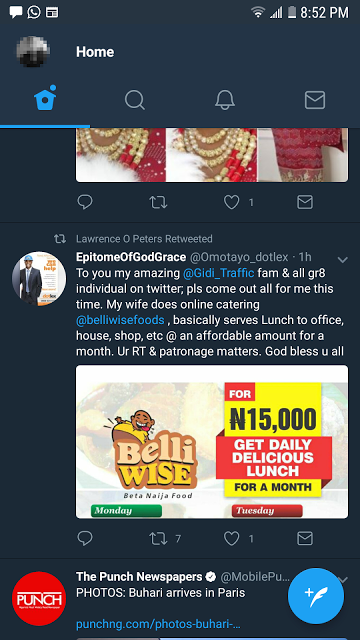The image size is (360, 640).
Task: Open the @belliwisefoods mention link
Action: click(120, 320)
